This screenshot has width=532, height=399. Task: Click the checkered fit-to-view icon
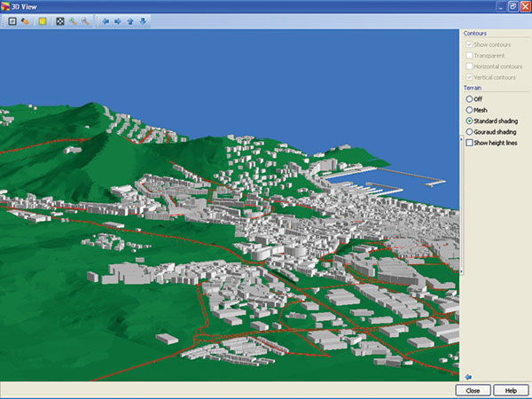[x=60, y=21]
